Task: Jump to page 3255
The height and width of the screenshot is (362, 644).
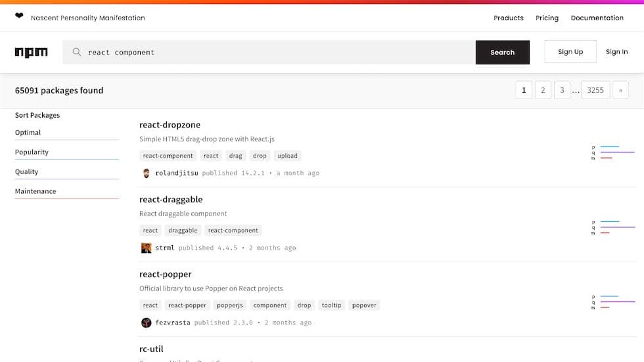Action: 595,90
